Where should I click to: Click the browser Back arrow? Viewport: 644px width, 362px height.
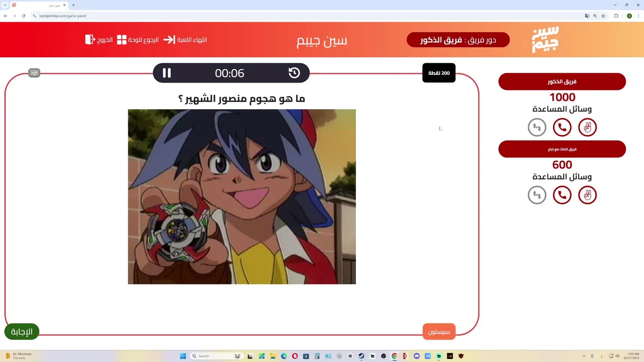click(5, 16)
